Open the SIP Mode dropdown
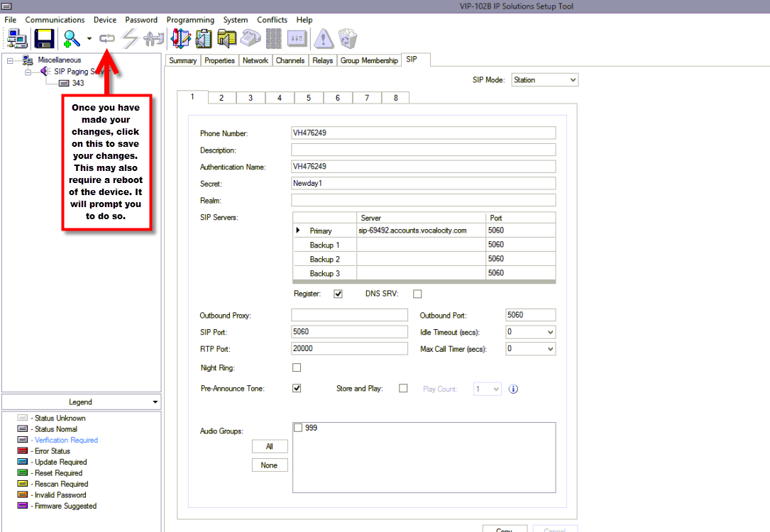Screen dimensions: 770x532 (x=544, y=80)
